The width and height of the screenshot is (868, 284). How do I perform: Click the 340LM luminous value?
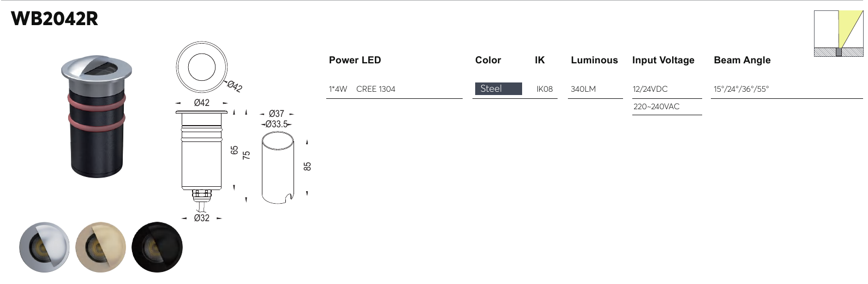[x=583, y=89]
